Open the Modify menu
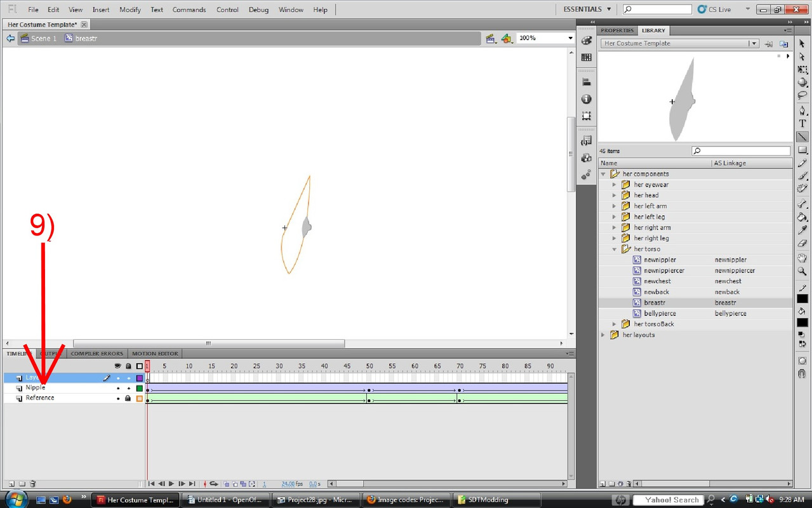This screenshot has width=812, height=508. (130, 10)
